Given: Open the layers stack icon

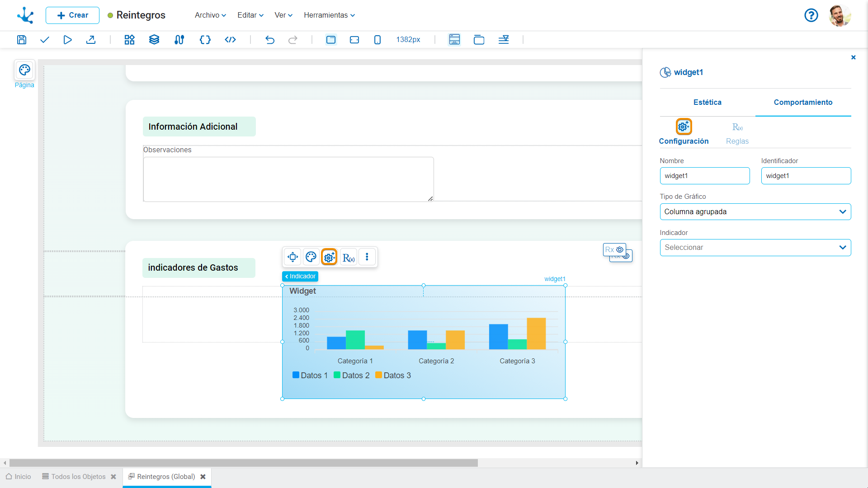Looking at the screenshot, I should pyautogui.click(x=154, y=40).
